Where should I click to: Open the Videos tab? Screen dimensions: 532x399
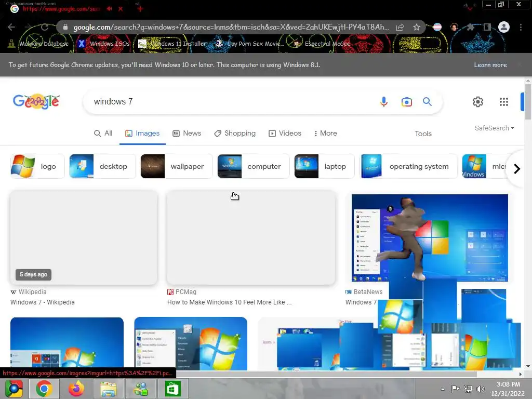pyautogui.click(x=285, y=134)
